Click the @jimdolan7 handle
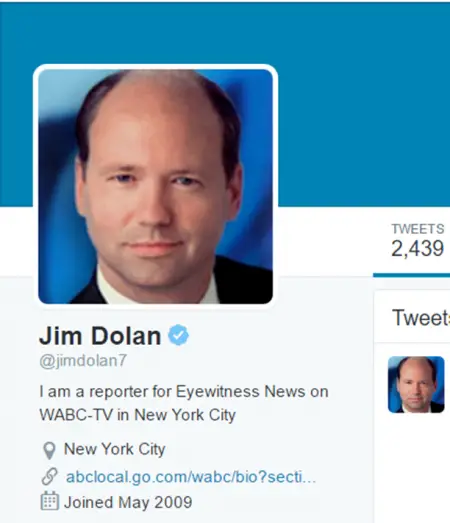This screenshot has width=450, height=523. click(x=83, y=361)
